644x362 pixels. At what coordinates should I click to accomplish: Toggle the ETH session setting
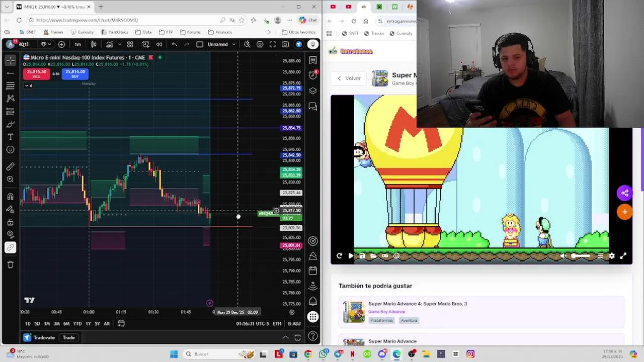[x=277, y=324]
